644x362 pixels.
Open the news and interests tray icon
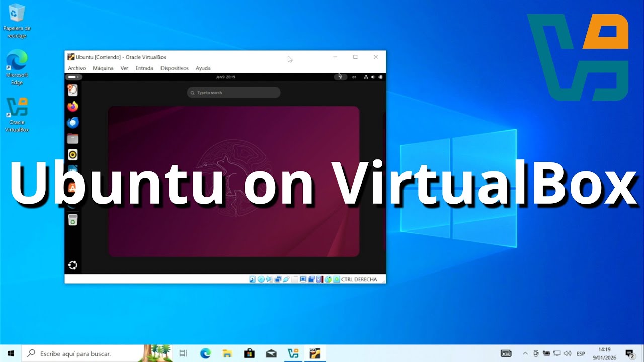506,353
